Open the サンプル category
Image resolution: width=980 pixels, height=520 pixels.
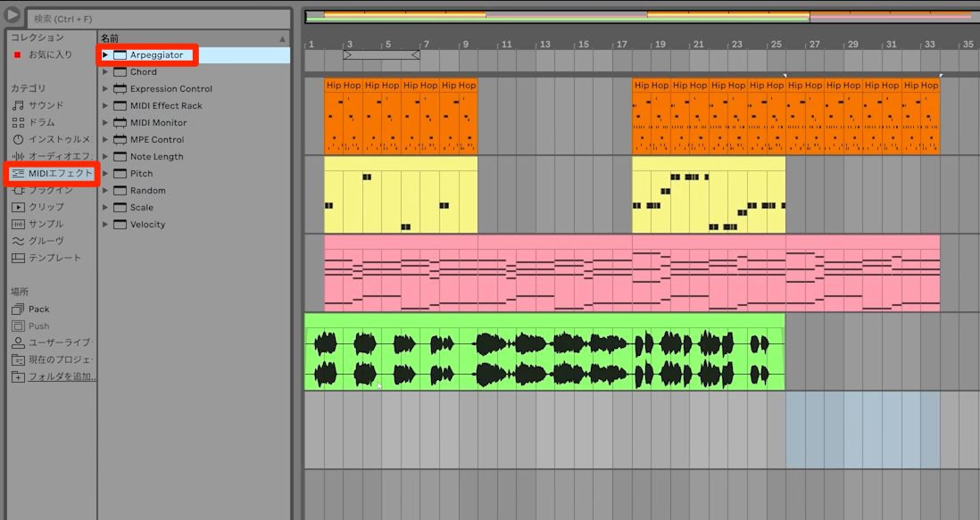coord(38,224)
